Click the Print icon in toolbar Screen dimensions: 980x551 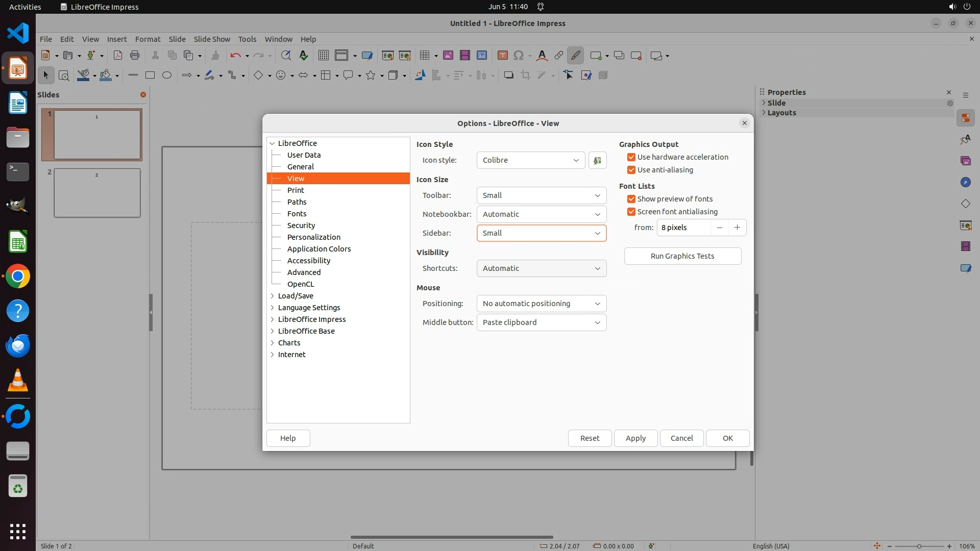pos(135,56)
